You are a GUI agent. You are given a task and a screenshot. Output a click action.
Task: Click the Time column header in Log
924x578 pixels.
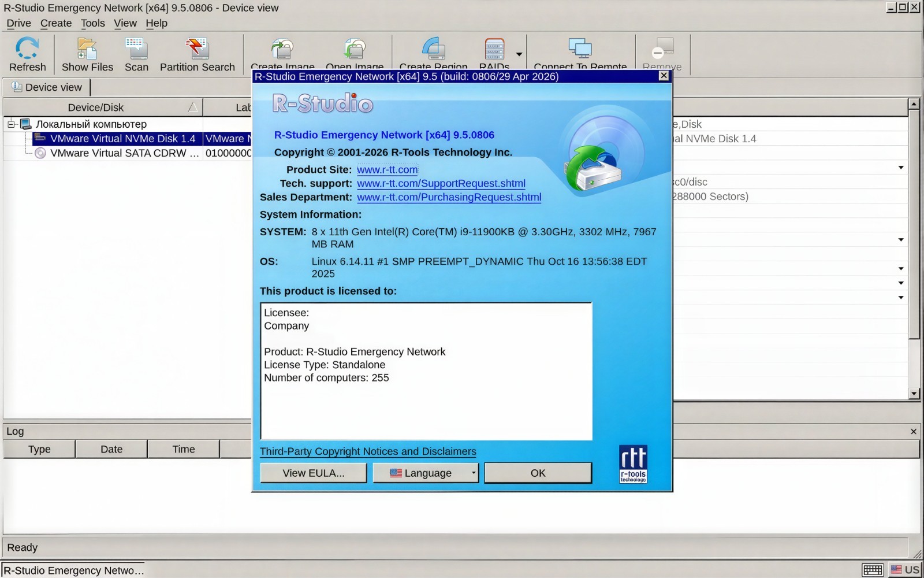click(184, 449)
